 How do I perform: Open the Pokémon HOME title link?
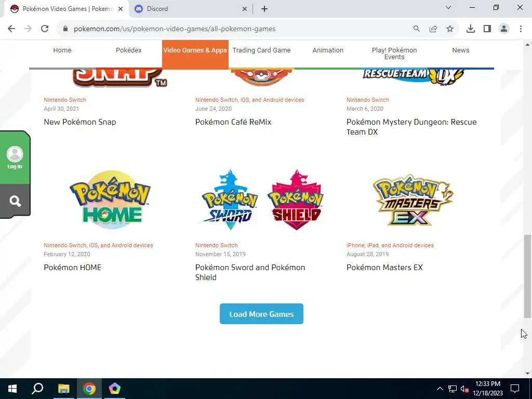pos(73,268)
